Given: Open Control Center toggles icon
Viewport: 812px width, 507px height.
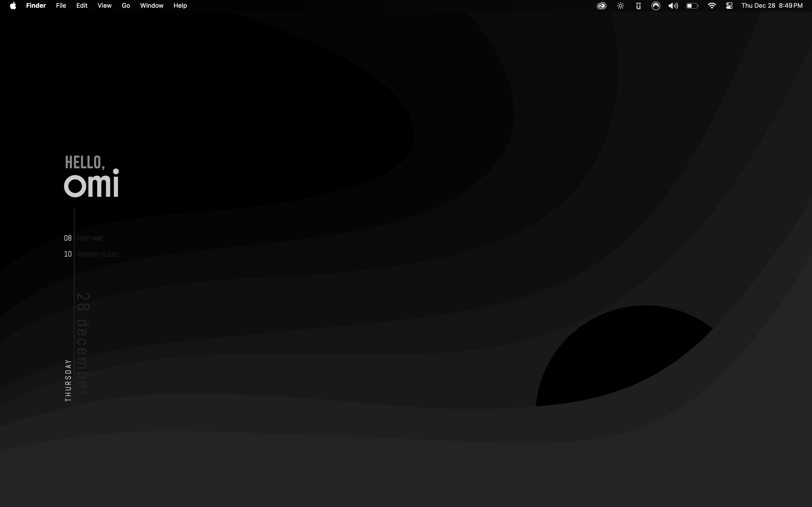Looking at the screenshot, I should [729, 6].
